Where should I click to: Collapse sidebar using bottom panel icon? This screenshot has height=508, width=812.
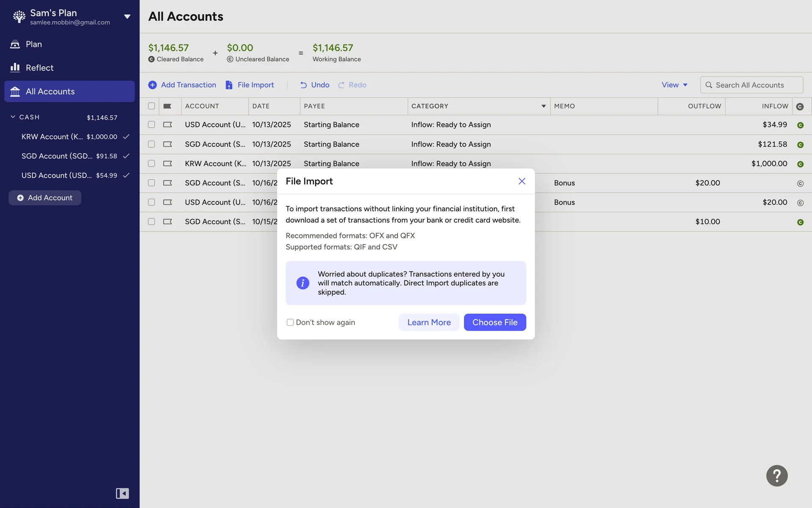(122, 493)
